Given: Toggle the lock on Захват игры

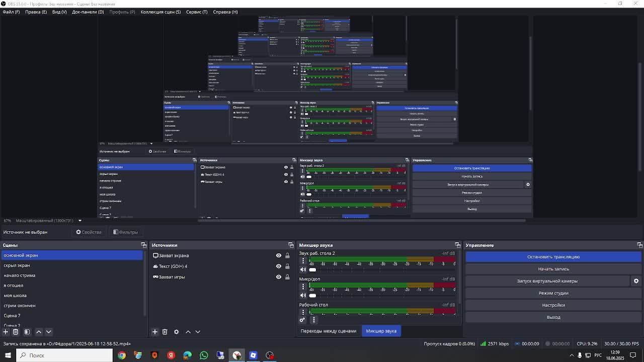Looking at the screenshot, I should pos(287,277).
